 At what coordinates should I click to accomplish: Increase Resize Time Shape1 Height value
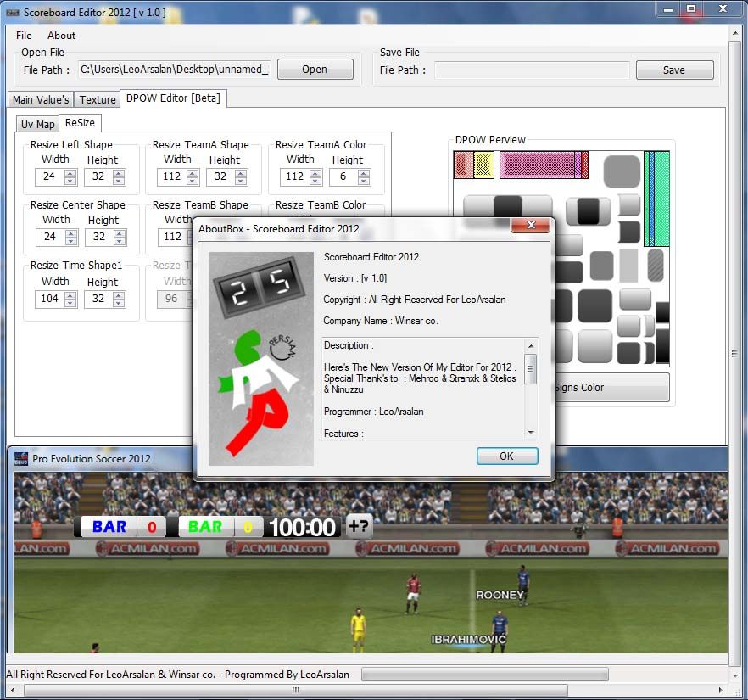(x=119, y=294)
